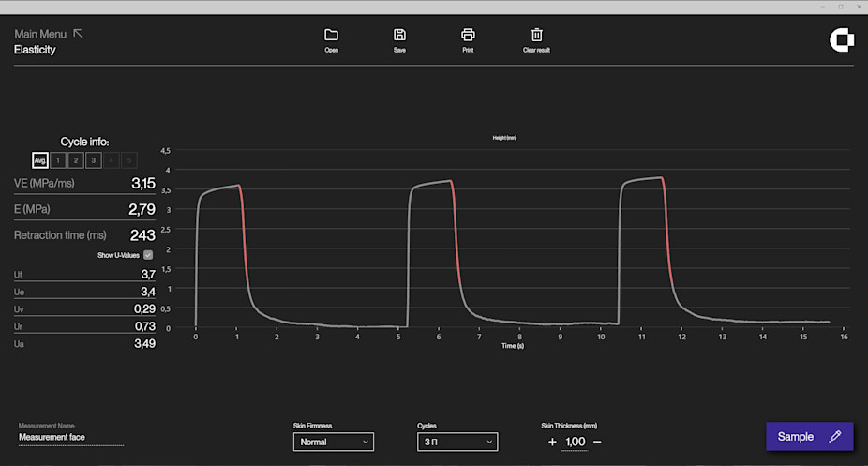Click the Save disk icon
Viewport: 868px width, 466px height.
(399, 35)
